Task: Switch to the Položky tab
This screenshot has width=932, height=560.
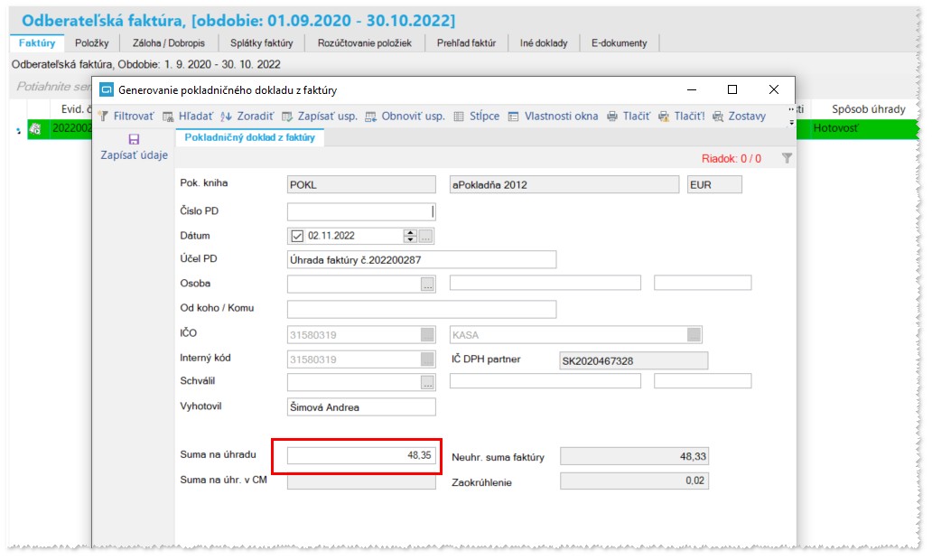Action: (91, 42)
